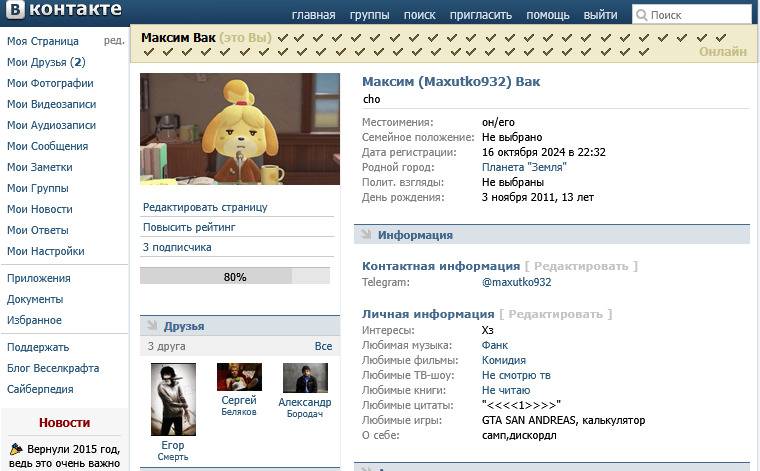
Task: Open Александр Бородач profile name link
Action: [x=305, y=408]
